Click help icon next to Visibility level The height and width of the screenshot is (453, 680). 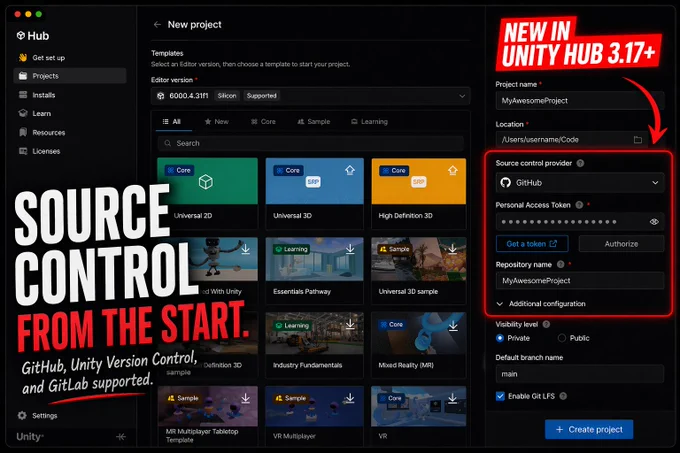[x=546, y=324]
